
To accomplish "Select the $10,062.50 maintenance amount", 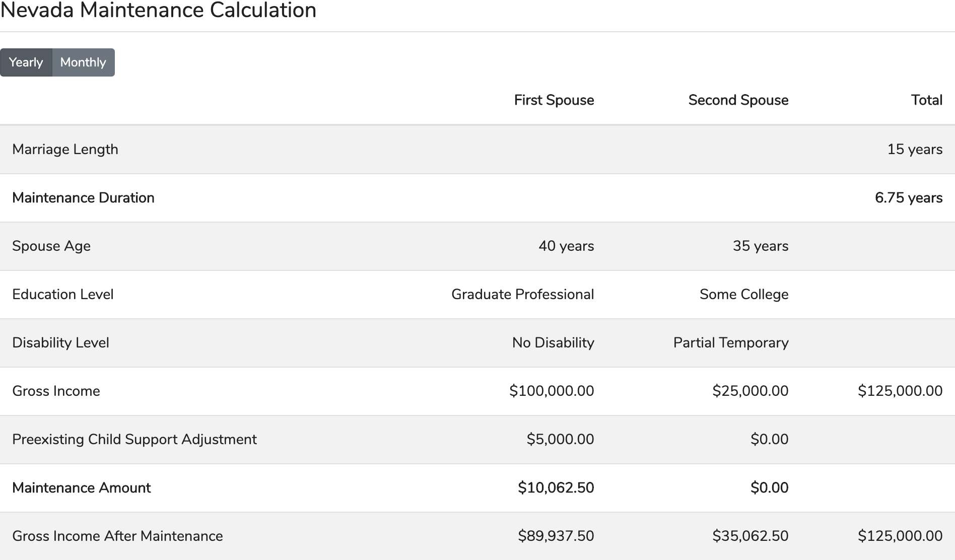I will coord(556,488).
